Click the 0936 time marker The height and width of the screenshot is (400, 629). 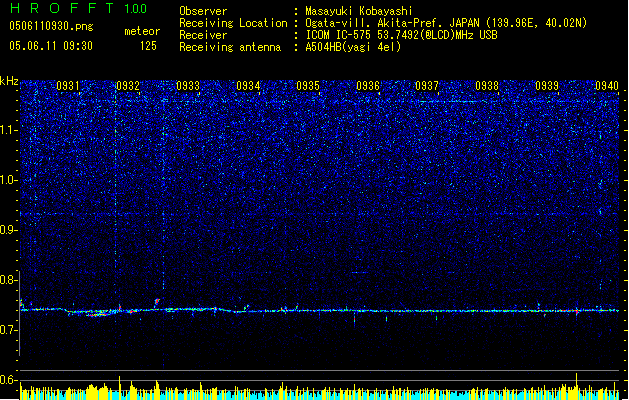coord(368,86)
